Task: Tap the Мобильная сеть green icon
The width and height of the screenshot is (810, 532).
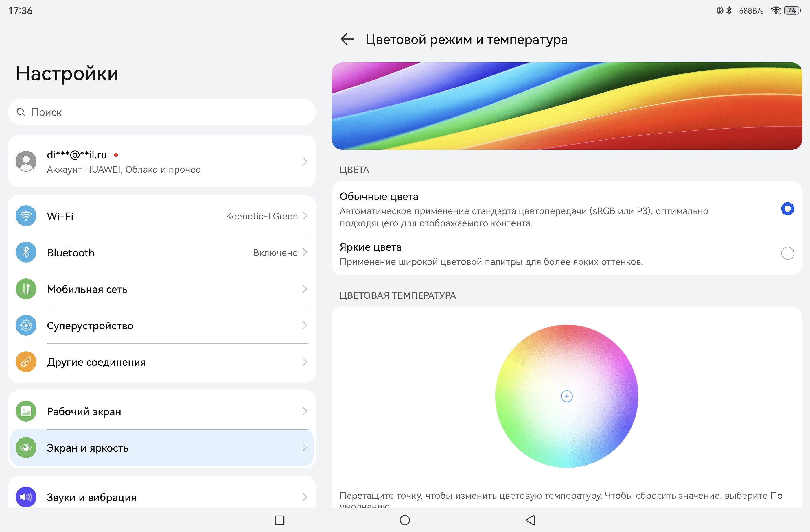Action: [26, 289]
